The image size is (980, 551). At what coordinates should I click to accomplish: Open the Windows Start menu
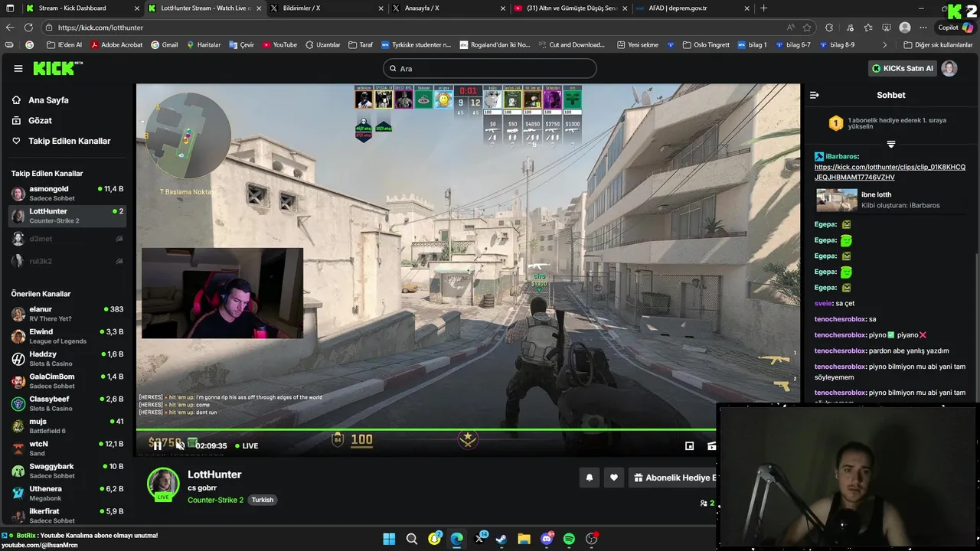pos(389,539)
